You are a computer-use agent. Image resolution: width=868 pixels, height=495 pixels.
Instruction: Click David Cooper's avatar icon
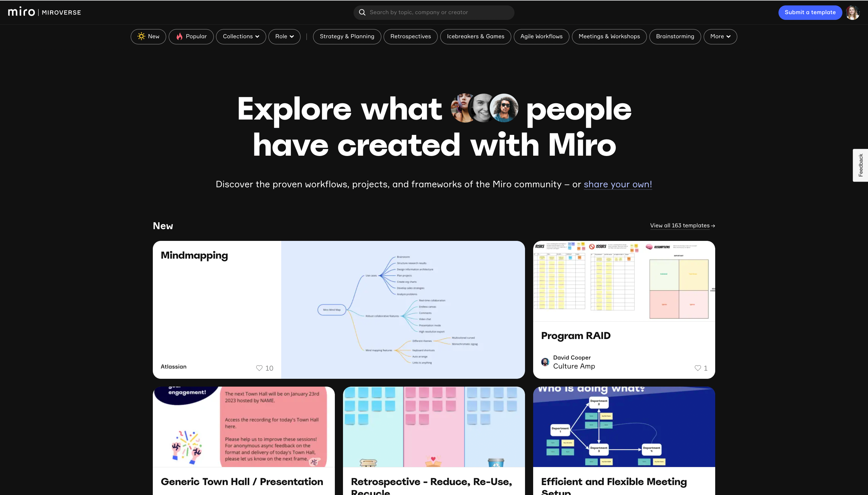[x=545, y=362]
